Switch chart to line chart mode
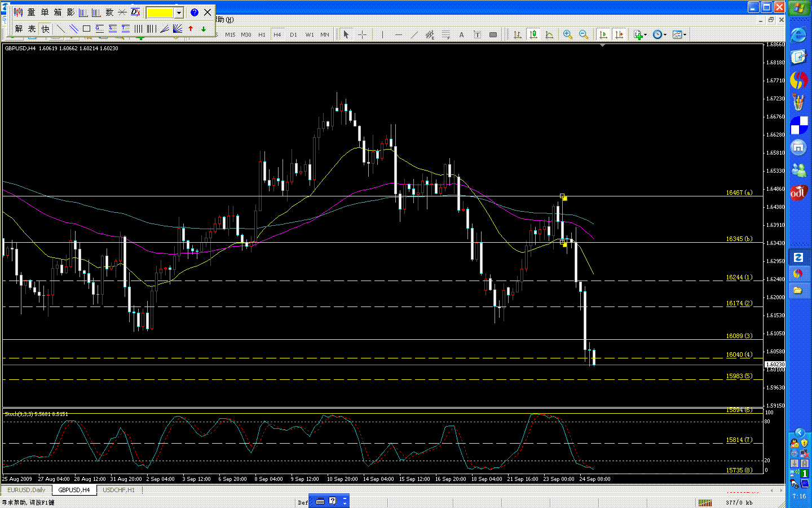The width and height of the screenshot is (812, 508). [549, 35]
